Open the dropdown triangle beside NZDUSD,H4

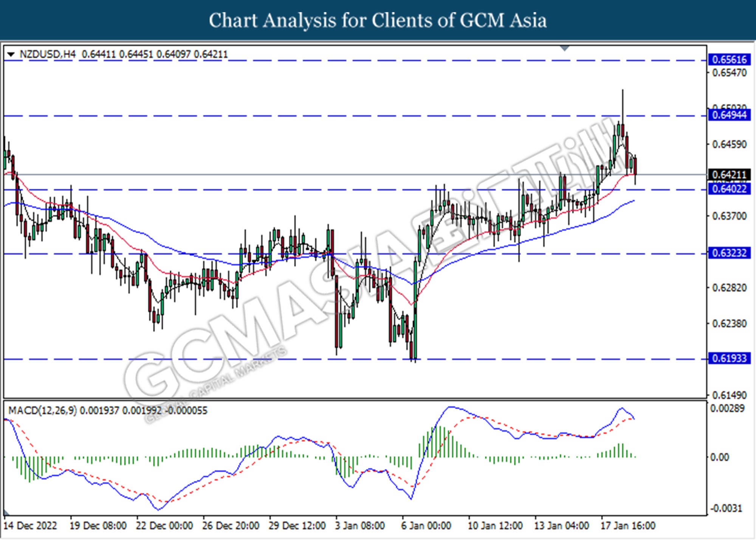11,54
